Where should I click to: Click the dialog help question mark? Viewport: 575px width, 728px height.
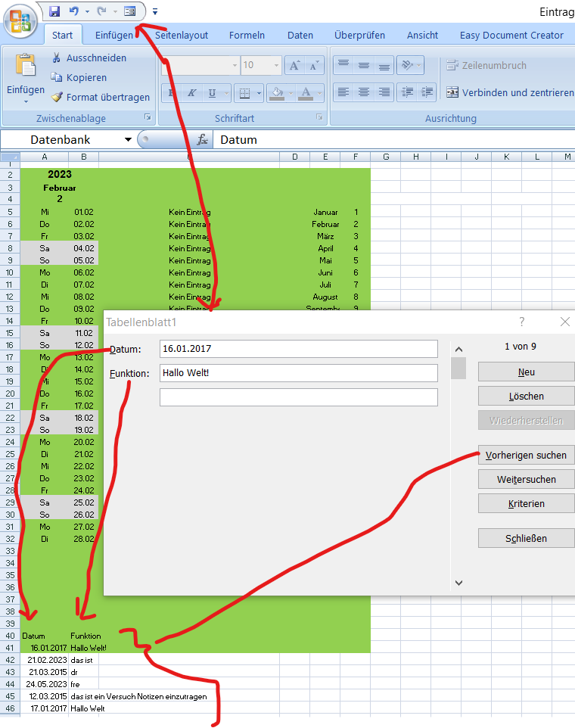click(x=522, y=322)
